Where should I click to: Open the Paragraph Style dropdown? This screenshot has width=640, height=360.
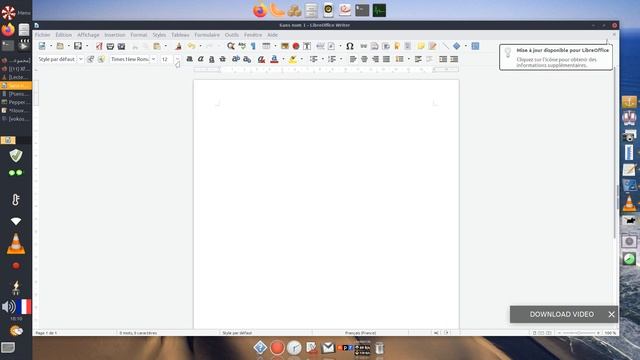(x=80, y=59)
